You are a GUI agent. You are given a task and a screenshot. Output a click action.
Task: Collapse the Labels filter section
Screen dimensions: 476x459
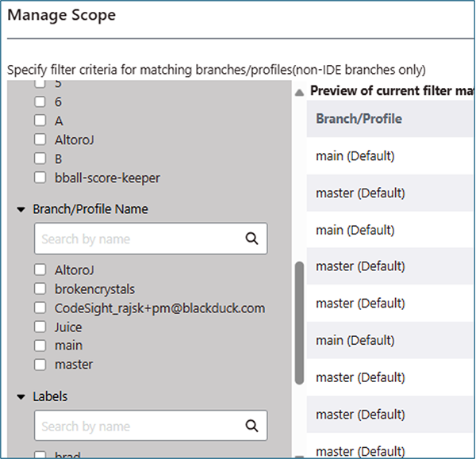click(x=20, y=396)
